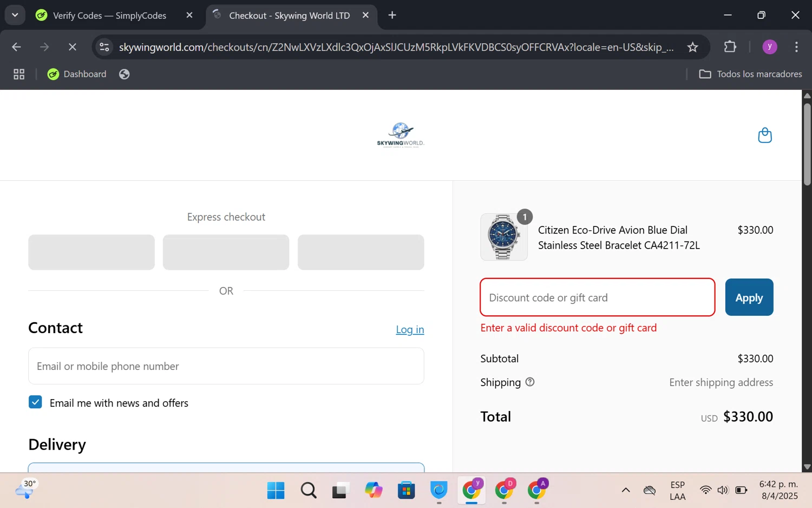Click the first express checkout button

pos(91,252)
